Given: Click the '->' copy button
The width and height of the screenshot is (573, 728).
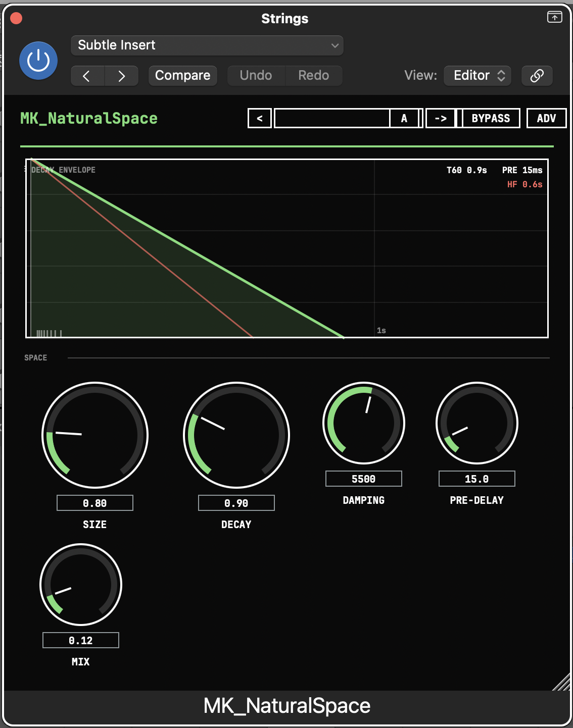Looking at the screenshot, I should point(441,118).
